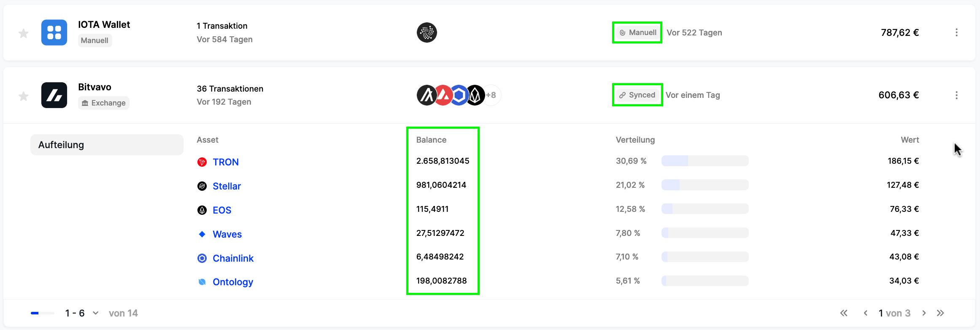The image size is (980, 330).
Task: Click the TRON distribution progress bar
Action: tap(705, 161)
